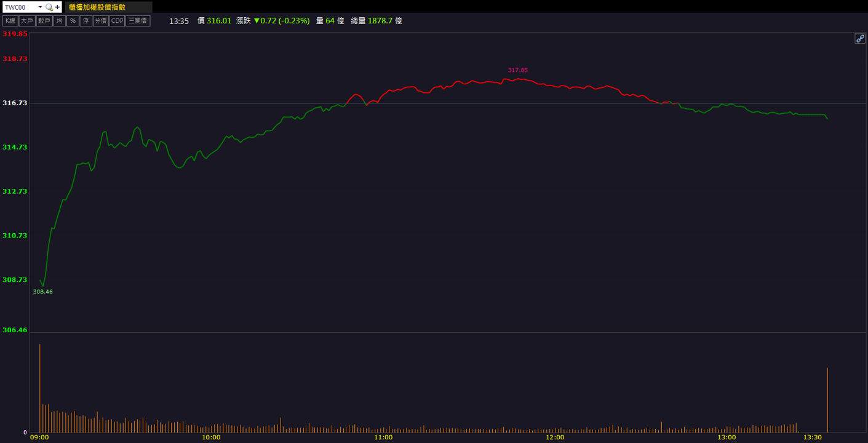The height and width of the screenshot is (443, 868).
Task: Click the volume value 64 億
Action: click(x=335, y=21)
